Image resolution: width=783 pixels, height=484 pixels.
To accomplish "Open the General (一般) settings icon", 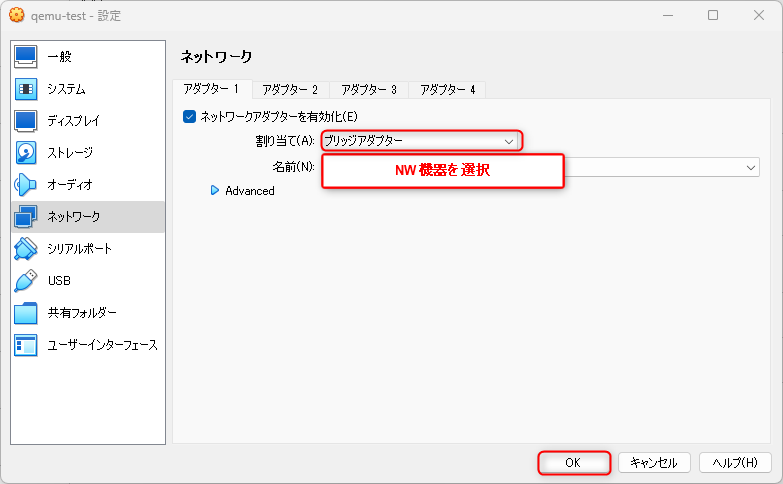I will (25, 56).
